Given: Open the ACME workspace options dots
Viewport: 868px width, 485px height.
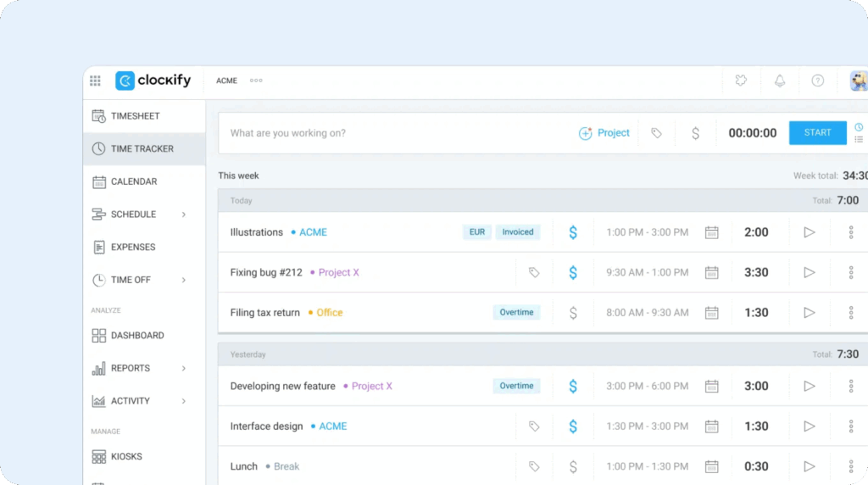Looking at the screenshot, I should pos(256,81).
